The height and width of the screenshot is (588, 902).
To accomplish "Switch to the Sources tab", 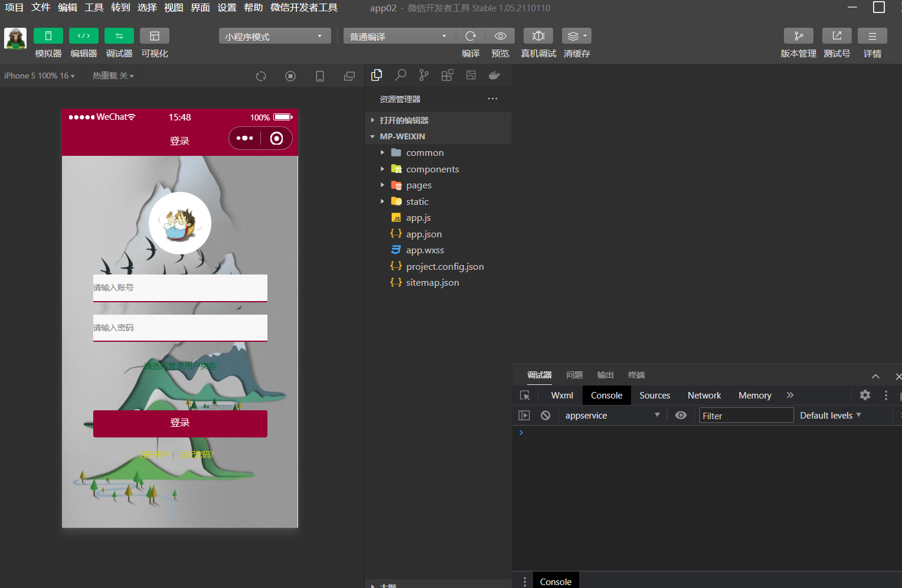I will pyautogui.click(x=655, y=396).
